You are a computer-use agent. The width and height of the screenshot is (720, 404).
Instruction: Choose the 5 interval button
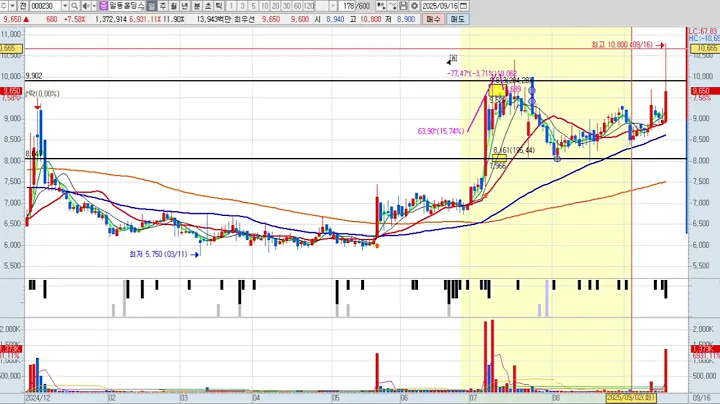(253, 6)
